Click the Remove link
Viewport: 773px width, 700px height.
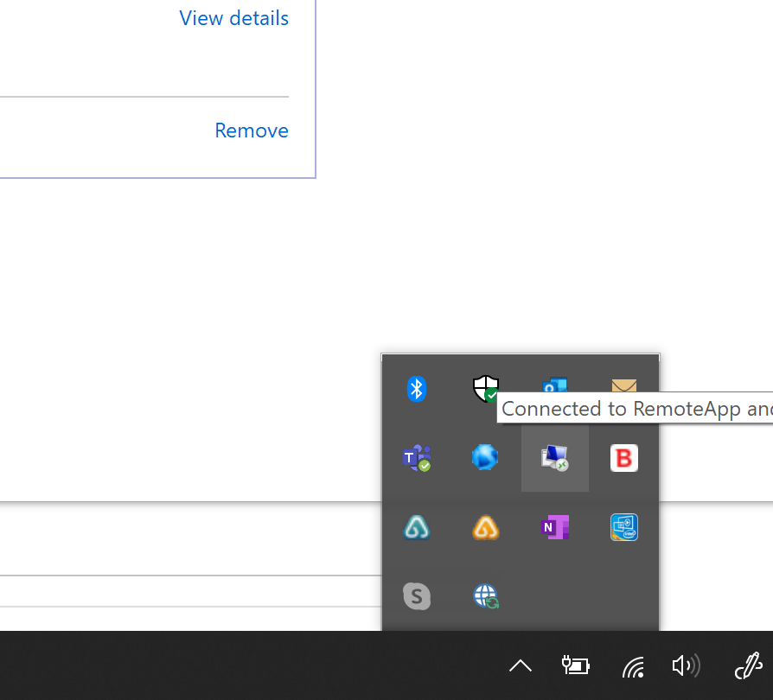coord(252,130)
